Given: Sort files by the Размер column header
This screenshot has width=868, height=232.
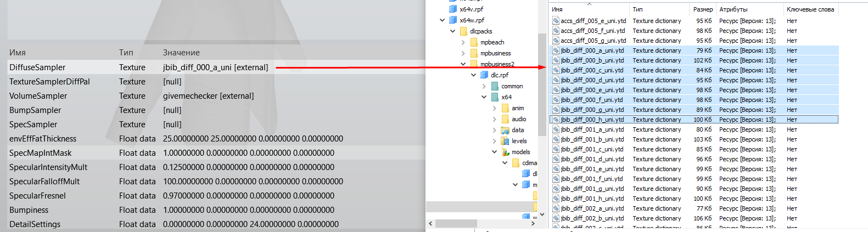Looking at the screenshot, I should tap(702, 9).
